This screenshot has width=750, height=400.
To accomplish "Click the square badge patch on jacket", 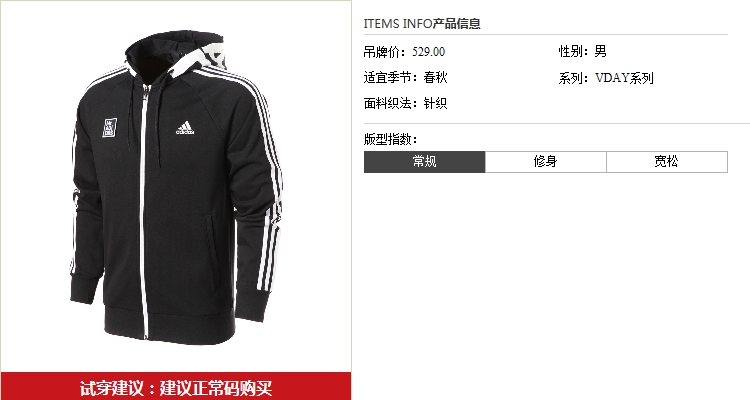I will [110, 128].
